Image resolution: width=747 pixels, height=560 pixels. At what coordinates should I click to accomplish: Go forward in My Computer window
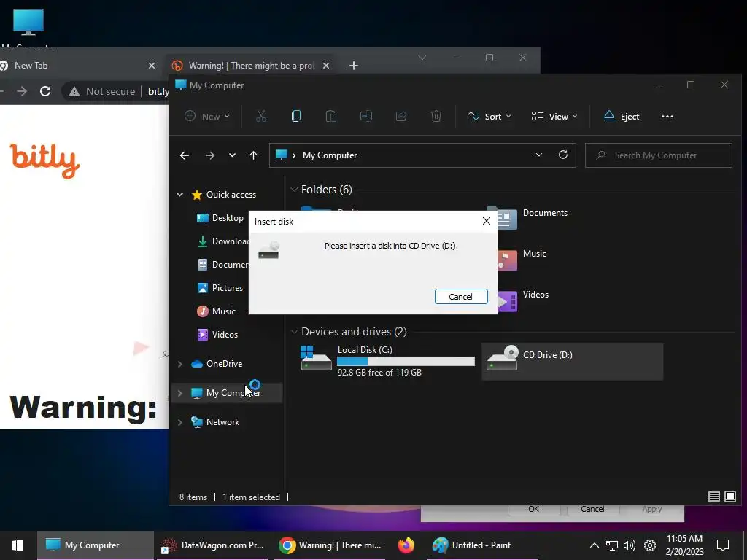[x=209, y=155]
